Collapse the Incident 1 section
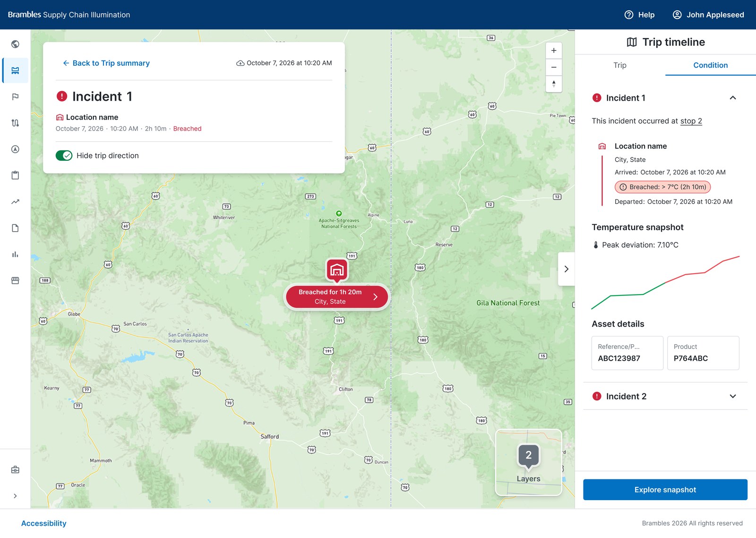This screenshot has width=756, height=538. 733,98
